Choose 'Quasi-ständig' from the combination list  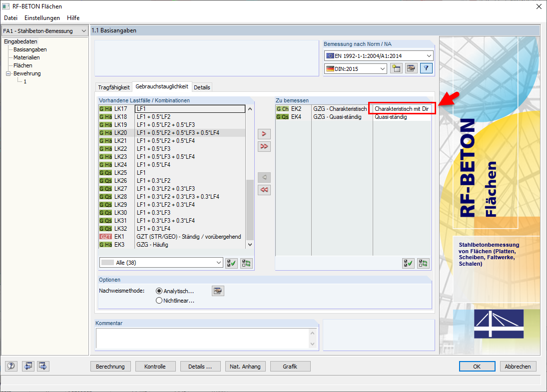point(392,116)
